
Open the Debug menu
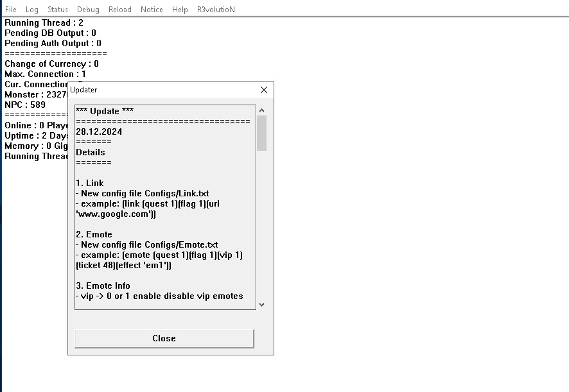tap(88, 10)
